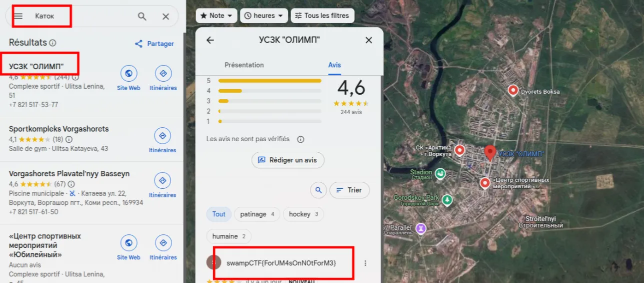Screen dimensions: 644x283
Task: Click the red УСЗК "ОЛИМП" map marker
Action: click(x=490, y=152)
